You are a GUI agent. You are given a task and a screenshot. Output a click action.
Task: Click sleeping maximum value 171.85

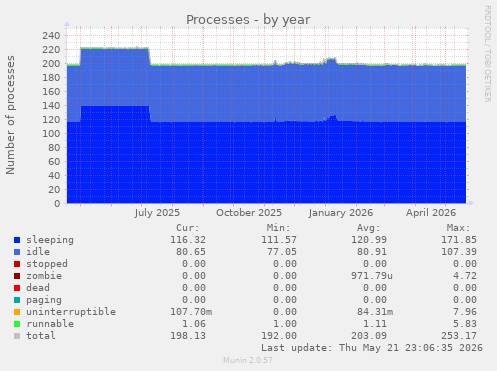(459, 240)
